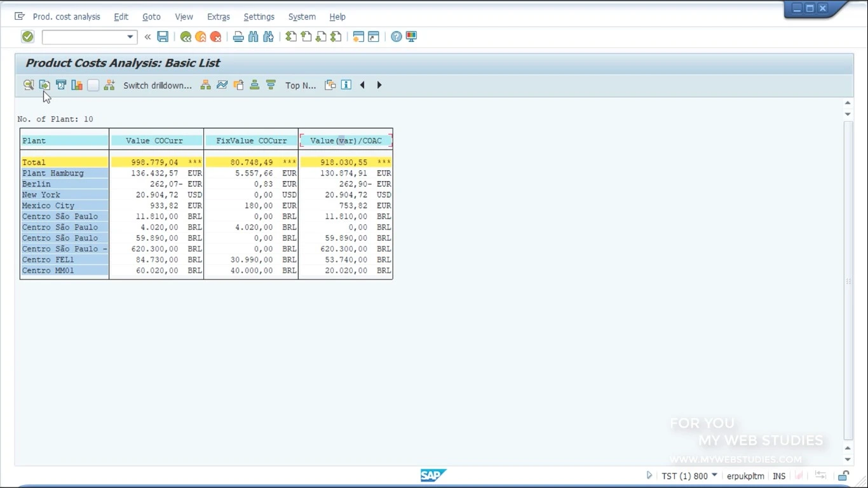Click the blank square toolbar button
The image size is (868, 488).
pyautogui.click(x=93, y=85)
